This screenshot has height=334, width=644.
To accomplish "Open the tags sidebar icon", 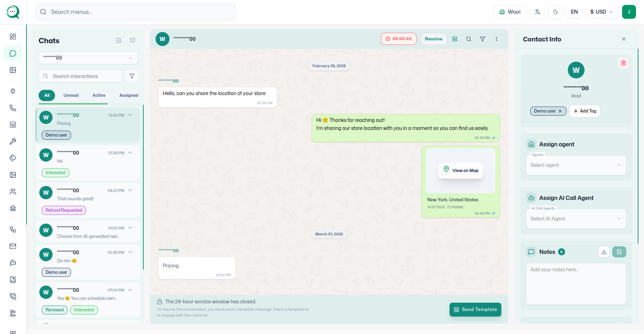I will [x=13, y=158].
